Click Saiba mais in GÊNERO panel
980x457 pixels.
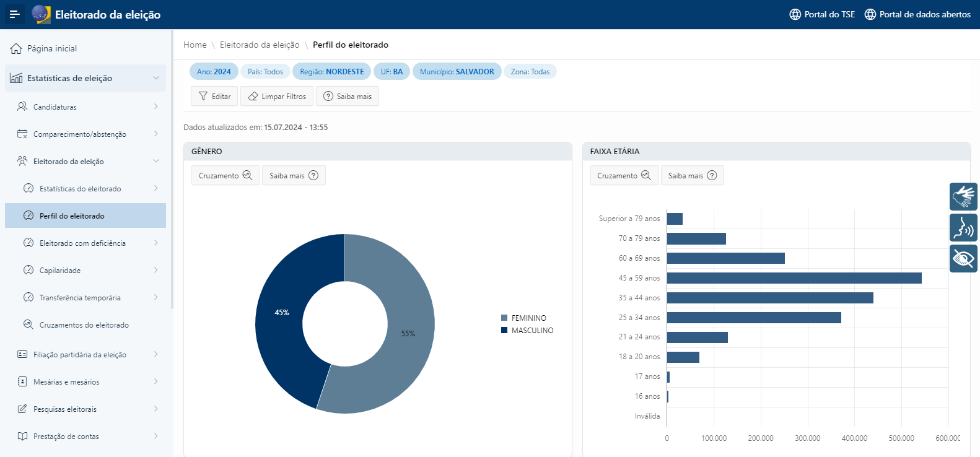(x=294, y=175)
